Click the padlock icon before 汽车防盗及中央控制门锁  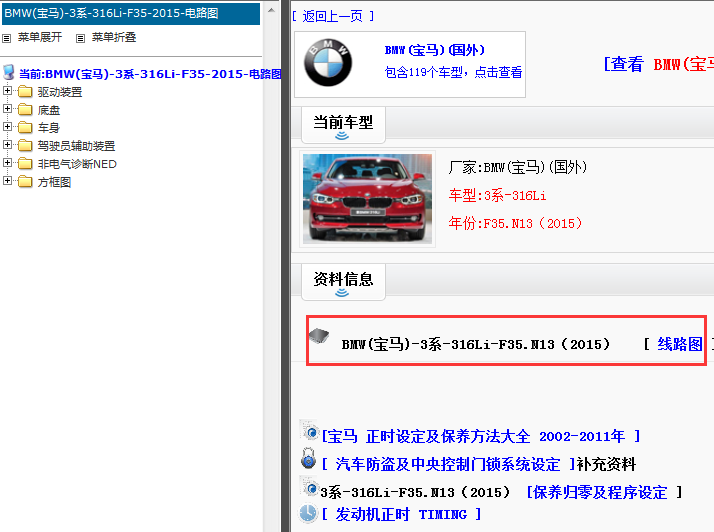tap(308, 459)
